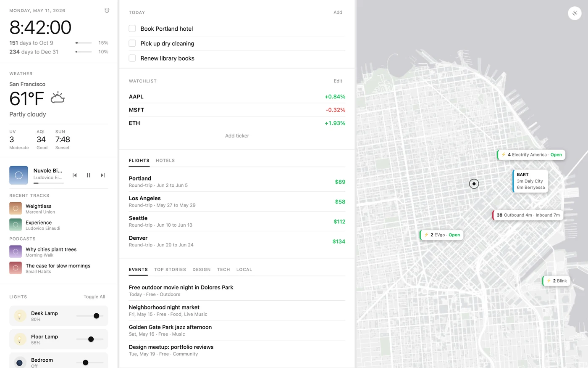Play the Weightless track artwork

[16, 208]
